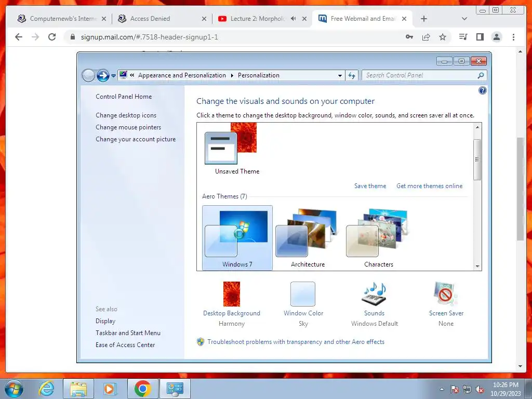Expand breadcrumb double-chevron for hidden locations

point(132,75)
